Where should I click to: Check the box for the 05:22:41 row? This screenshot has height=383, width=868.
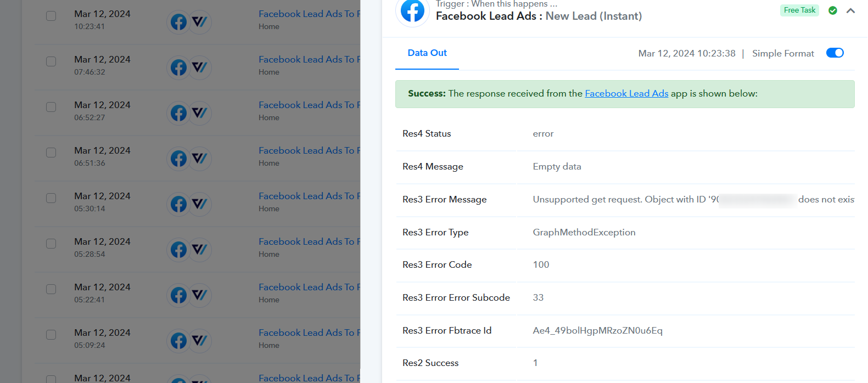click(51, 289)
